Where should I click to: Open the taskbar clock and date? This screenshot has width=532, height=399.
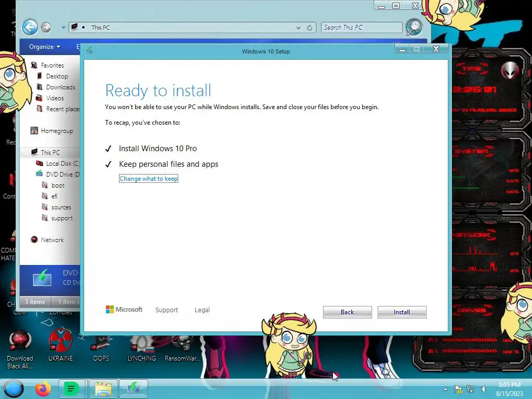(x=509, y=389)
